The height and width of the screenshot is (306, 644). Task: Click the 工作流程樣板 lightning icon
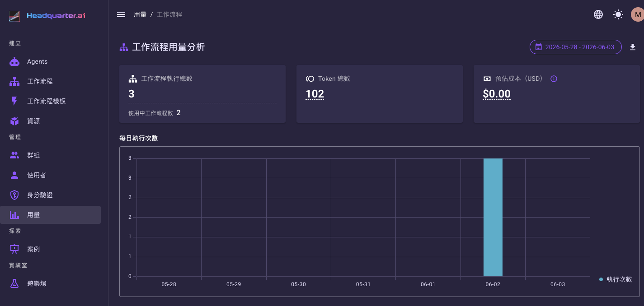click(14, 101)
